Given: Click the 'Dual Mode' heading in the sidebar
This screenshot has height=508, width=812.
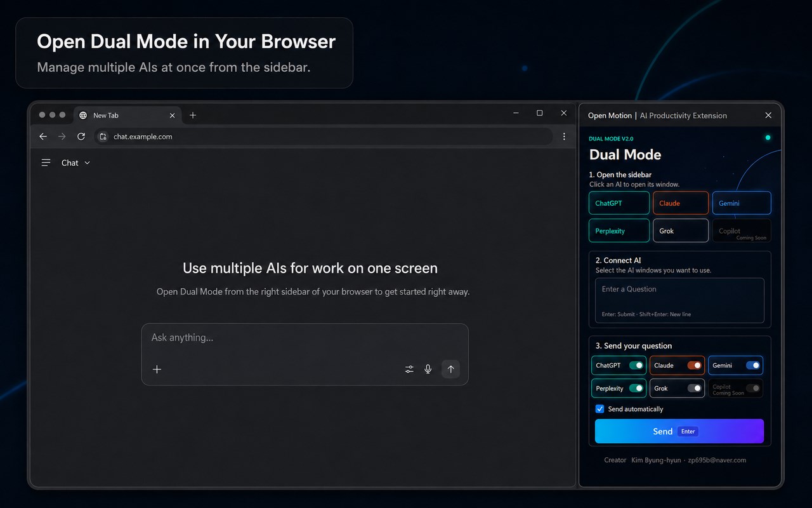Looking at the screenshot, I should click(x=625, y=155).
